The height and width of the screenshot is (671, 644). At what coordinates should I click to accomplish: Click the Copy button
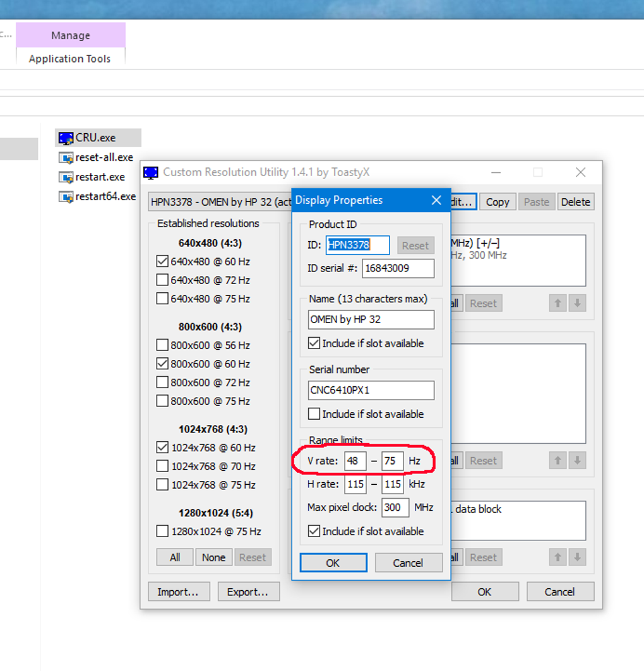coord(497,201)
